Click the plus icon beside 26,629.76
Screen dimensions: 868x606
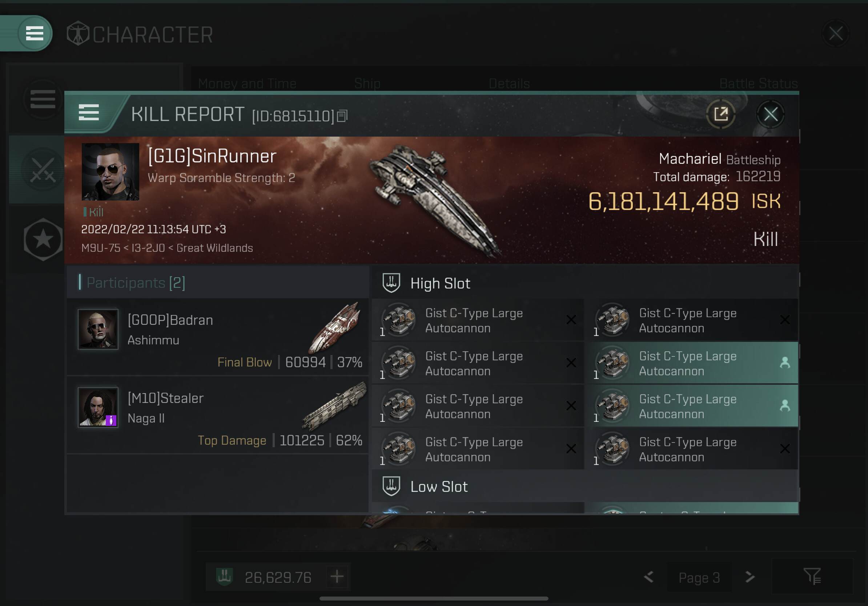337,577
